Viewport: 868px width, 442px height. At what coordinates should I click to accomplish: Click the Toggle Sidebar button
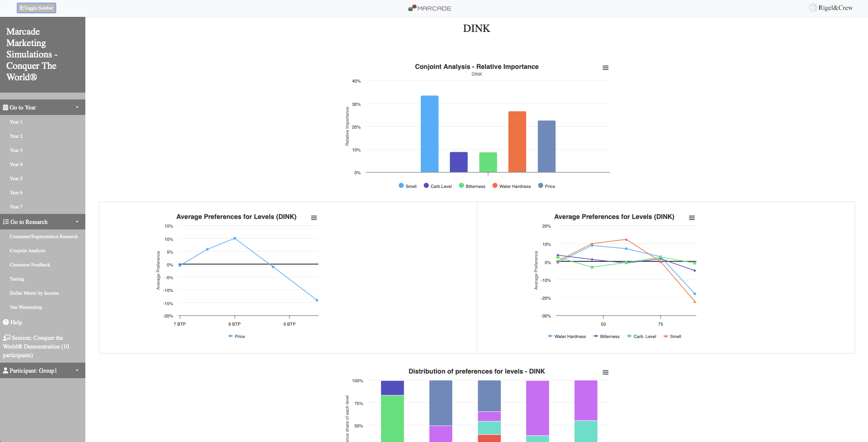[x=37, y=8]
